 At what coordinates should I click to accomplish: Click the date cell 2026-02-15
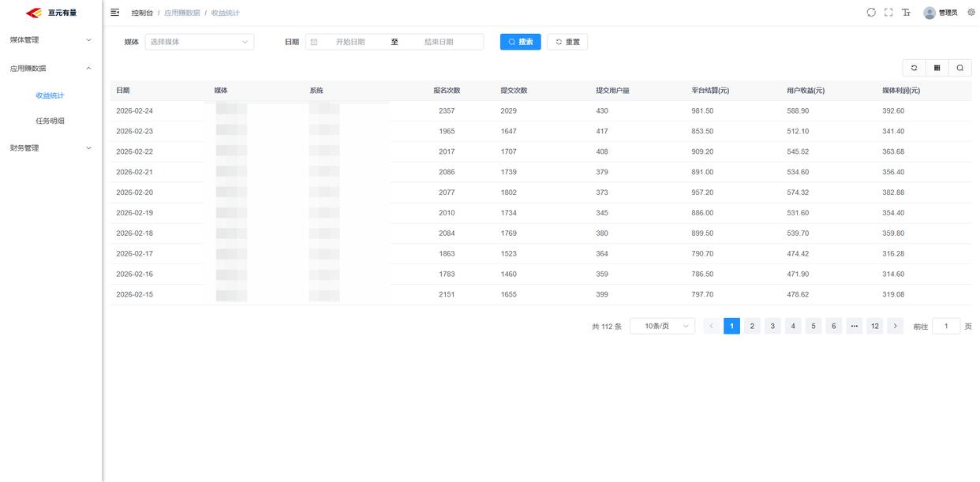click(134, 294)
